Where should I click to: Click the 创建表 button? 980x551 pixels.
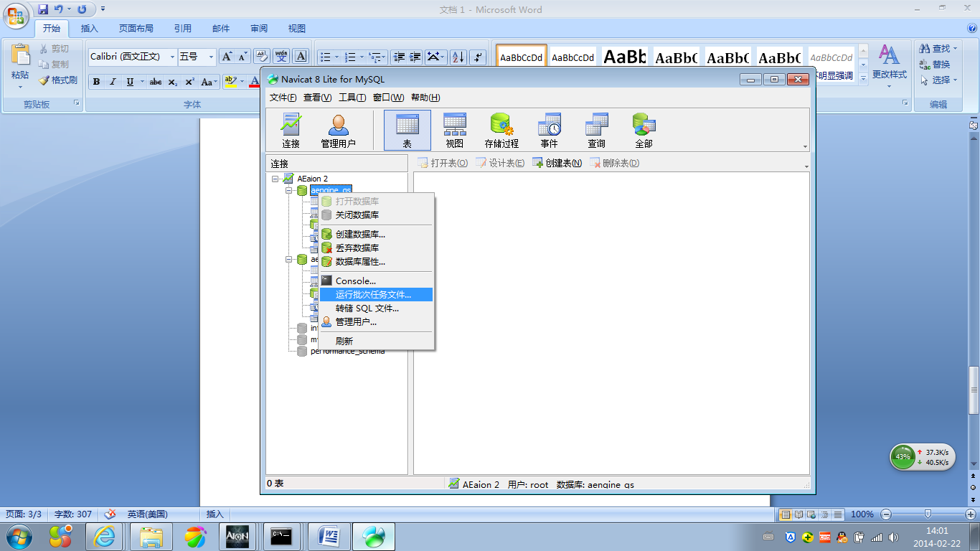point(557,163)
